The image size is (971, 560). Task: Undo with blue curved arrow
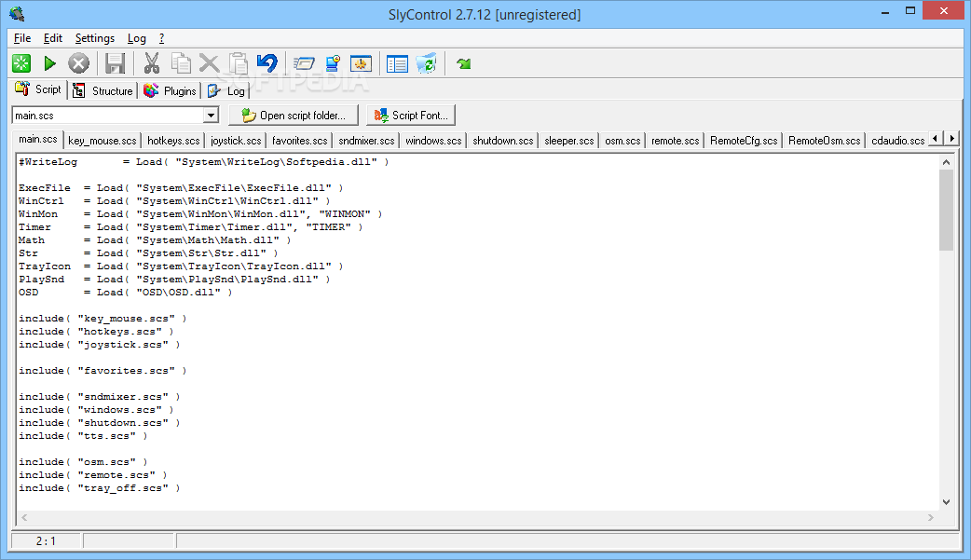[x=267, y=63]
